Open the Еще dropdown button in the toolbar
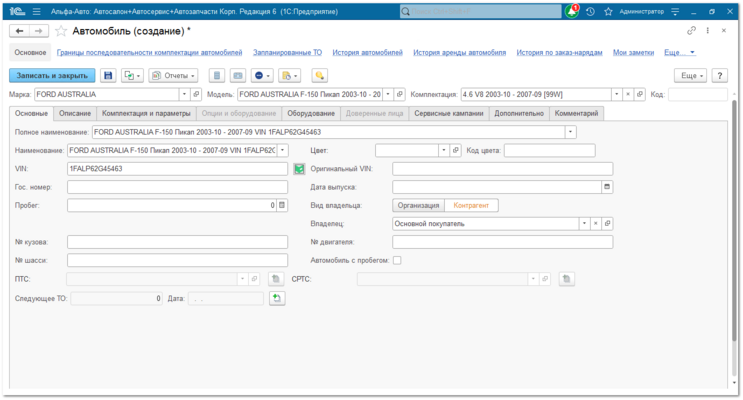Viewport: 743px width, 400px height. click(x=691, y=75)
